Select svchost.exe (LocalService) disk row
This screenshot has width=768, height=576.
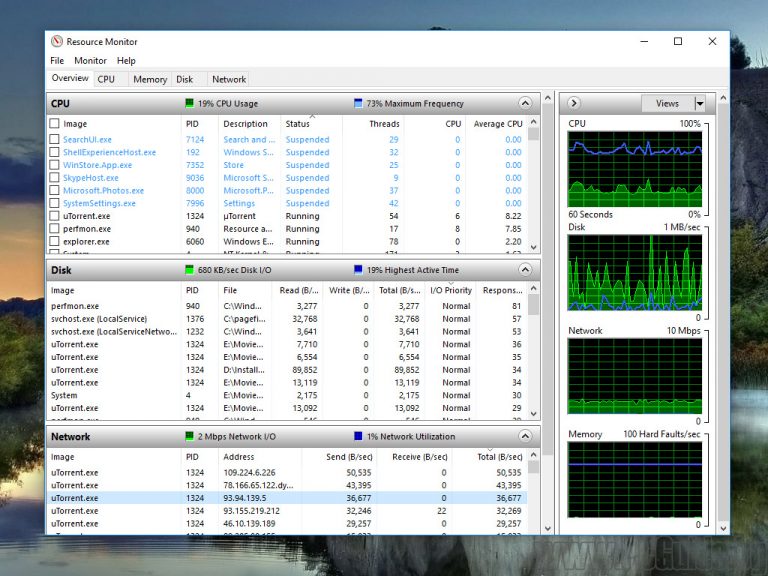pos(287,319)
